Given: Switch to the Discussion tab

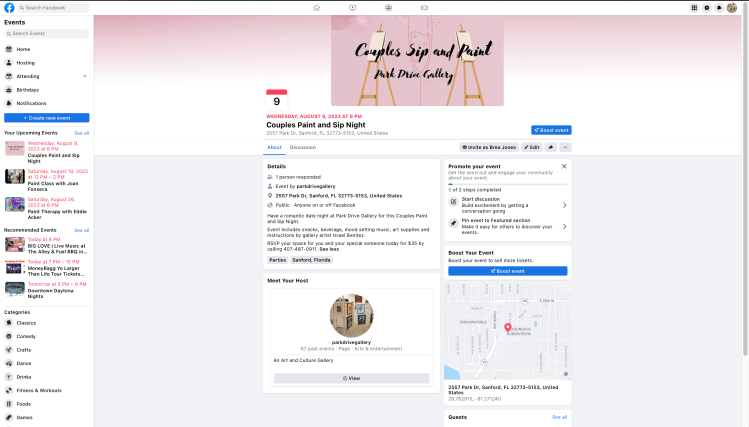Looking at the screenshot, I should point(303,147).
